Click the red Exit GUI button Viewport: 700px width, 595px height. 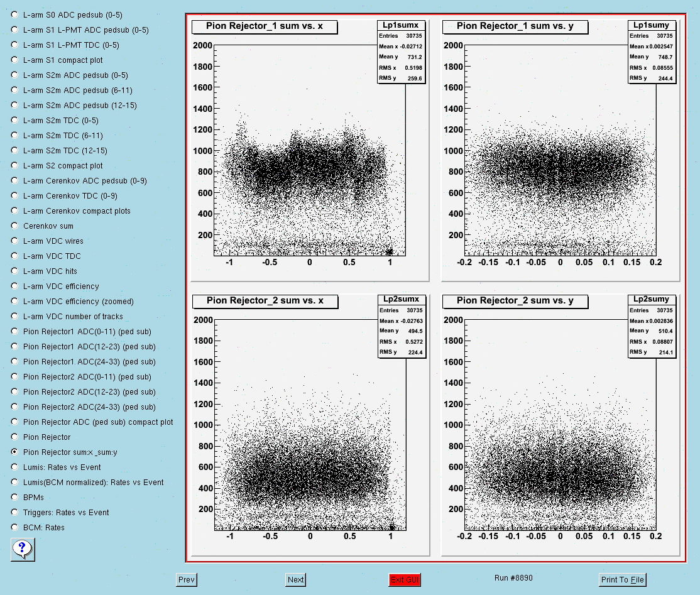click(405, 579)
